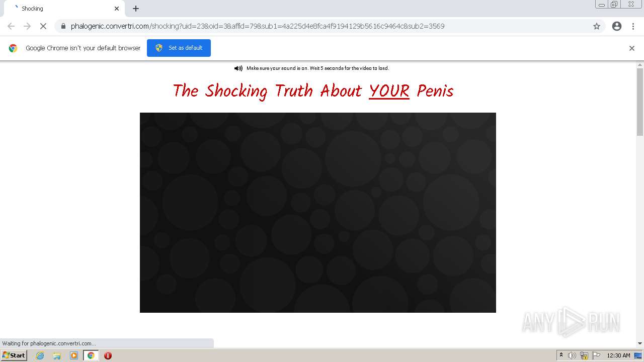The image size is (644, 362).
Task: Click the Shocking Truth headline
Action: click(x=313, y=91)
